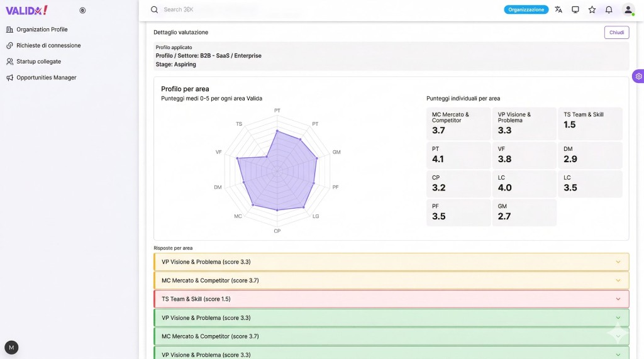This screenshot has width=644, height=359.
Task: Go to Richieste di connessione
Action: coord(48,45)
